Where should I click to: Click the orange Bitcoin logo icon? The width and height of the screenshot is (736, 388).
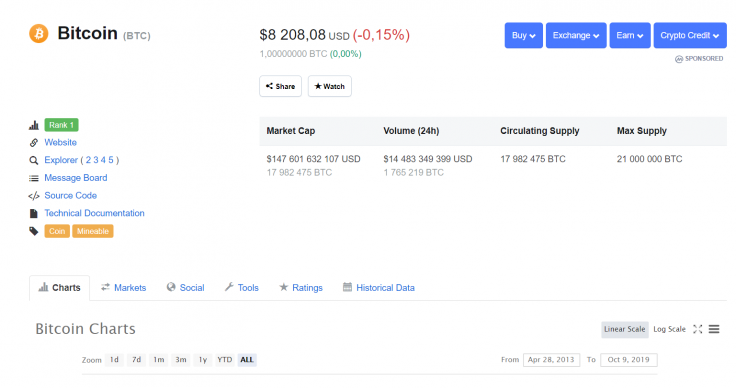(x=38, y=34)
